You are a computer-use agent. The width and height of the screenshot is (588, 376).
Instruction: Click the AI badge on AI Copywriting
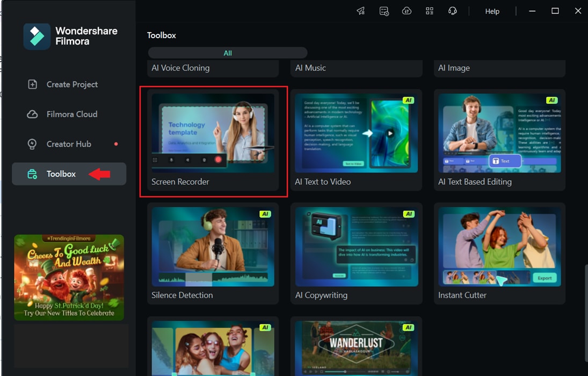[x=408, y=214]
